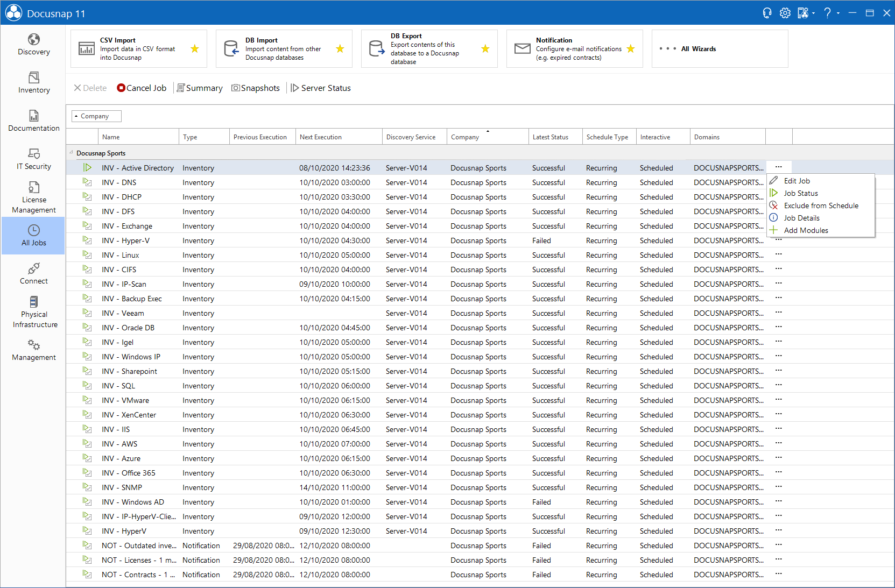Sort by Next Execution column
The image size is (895, 588).
[x=339, y=137]
